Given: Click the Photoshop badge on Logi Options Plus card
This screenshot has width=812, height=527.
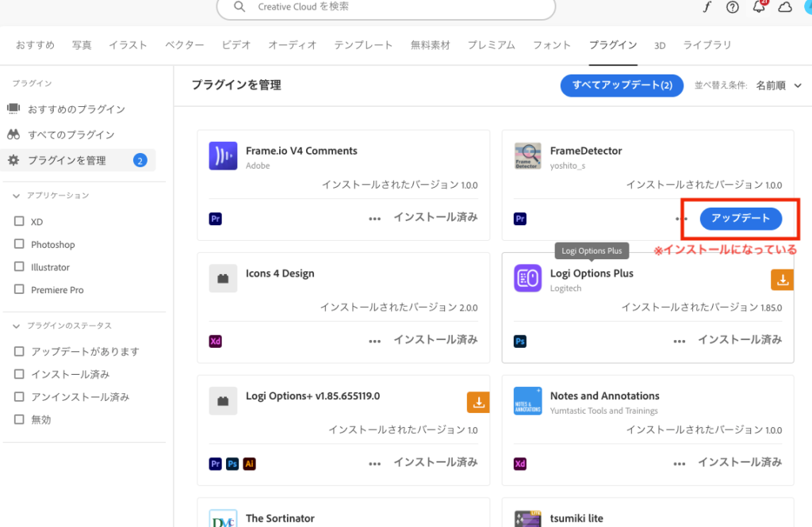Looking at the screenshot, I should coord(520,341).
